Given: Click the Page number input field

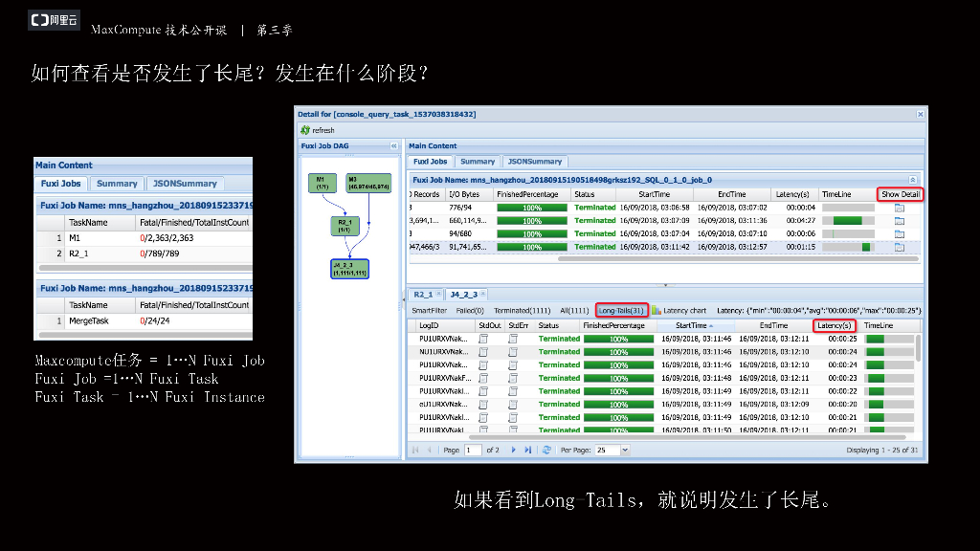Looking at the screenshot, I should (473, 450).
